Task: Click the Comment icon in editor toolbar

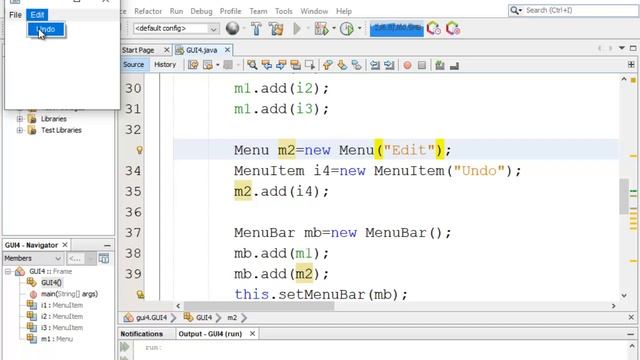Action: click(x=440, y=65)
